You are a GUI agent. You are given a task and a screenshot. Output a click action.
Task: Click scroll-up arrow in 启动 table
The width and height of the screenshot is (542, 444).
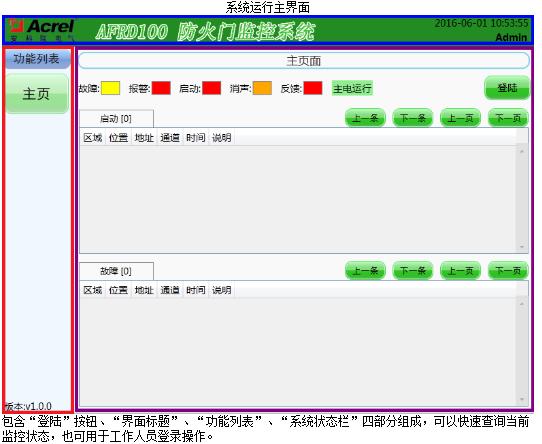[522, 151]
